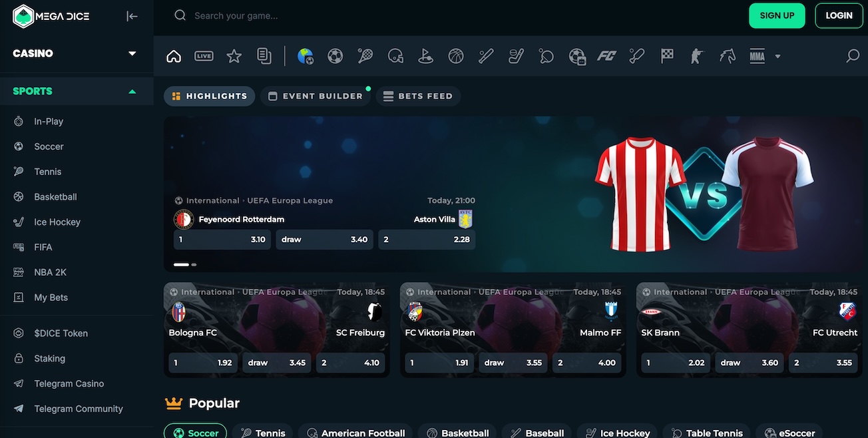Open the Bets Feed tab

pos(418,96)
